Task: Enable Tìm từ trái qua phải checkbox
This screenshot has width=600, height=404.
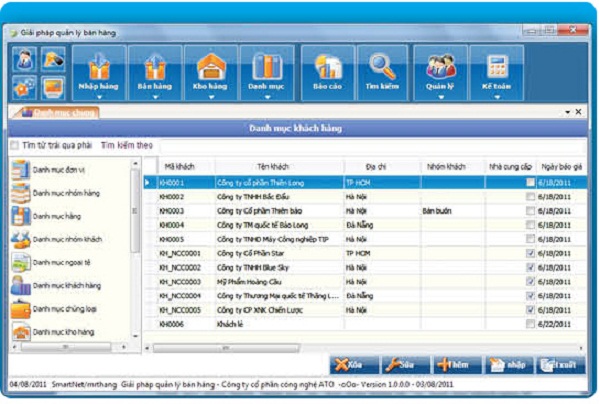Action: click(x=14, y=146)
